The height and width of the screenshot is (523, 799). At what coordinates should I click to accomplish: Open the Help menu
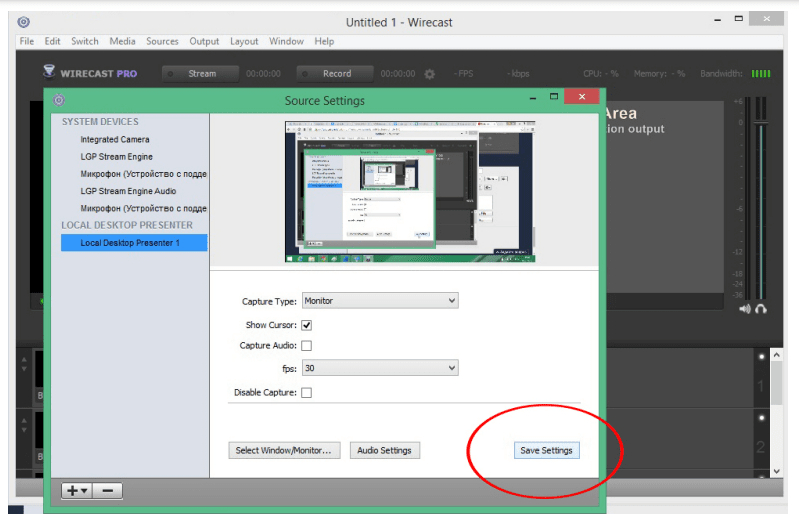coord(324,41)
